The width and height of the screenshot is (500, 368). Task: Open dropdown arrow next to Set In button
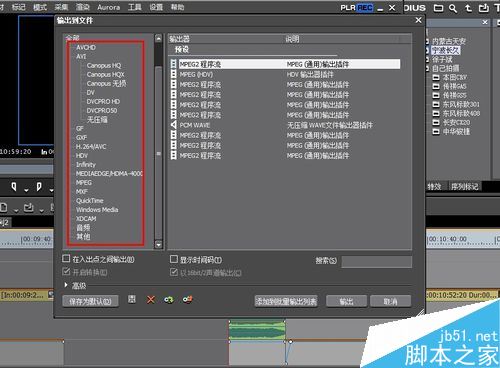click(x=26, y=190)
